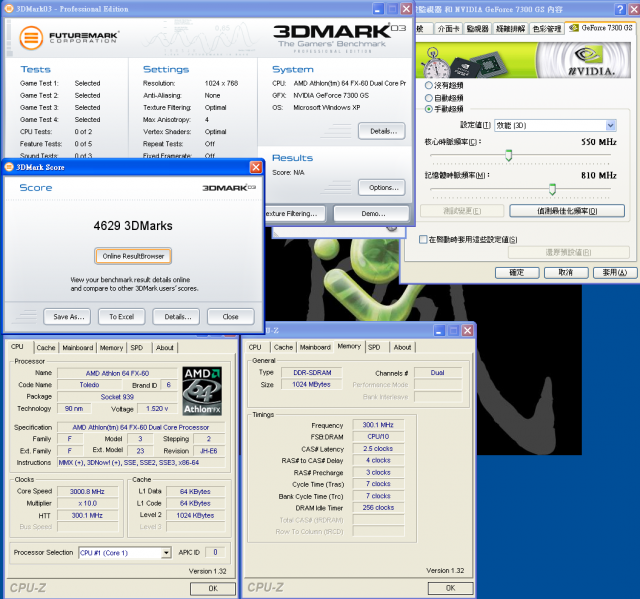
Task: Click the Channels field showing Dual
Action: (x=438, y=373)
